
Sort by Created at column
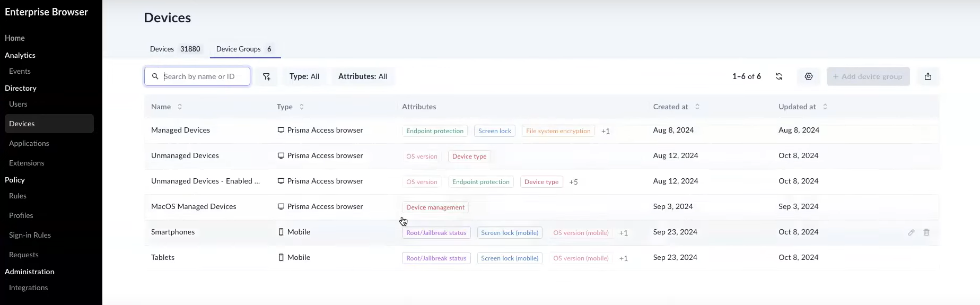pos(697,107)
